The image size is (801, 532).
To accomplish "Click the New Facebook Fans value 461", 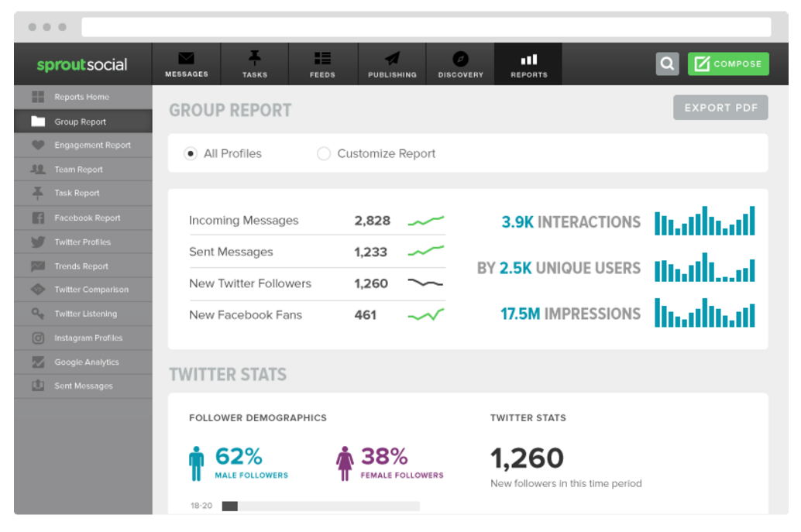I will tap(365, 315).
